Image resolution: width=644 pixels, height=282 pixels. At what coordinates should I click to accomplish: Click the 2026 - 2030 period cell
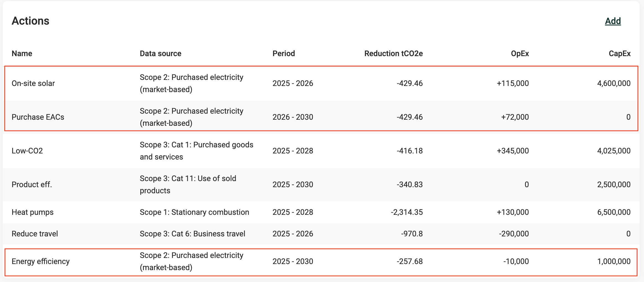(293, 117)
